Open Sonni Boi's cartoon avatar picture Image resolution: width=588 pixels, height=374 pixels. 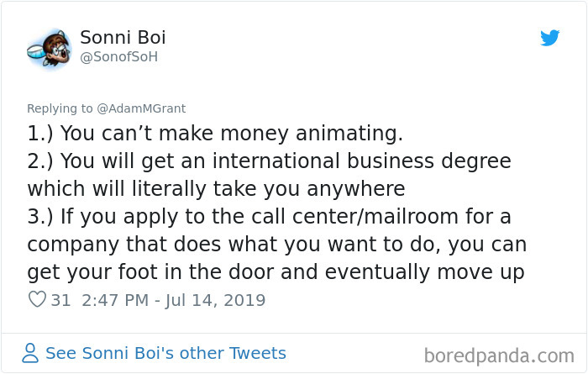(49, 49)
